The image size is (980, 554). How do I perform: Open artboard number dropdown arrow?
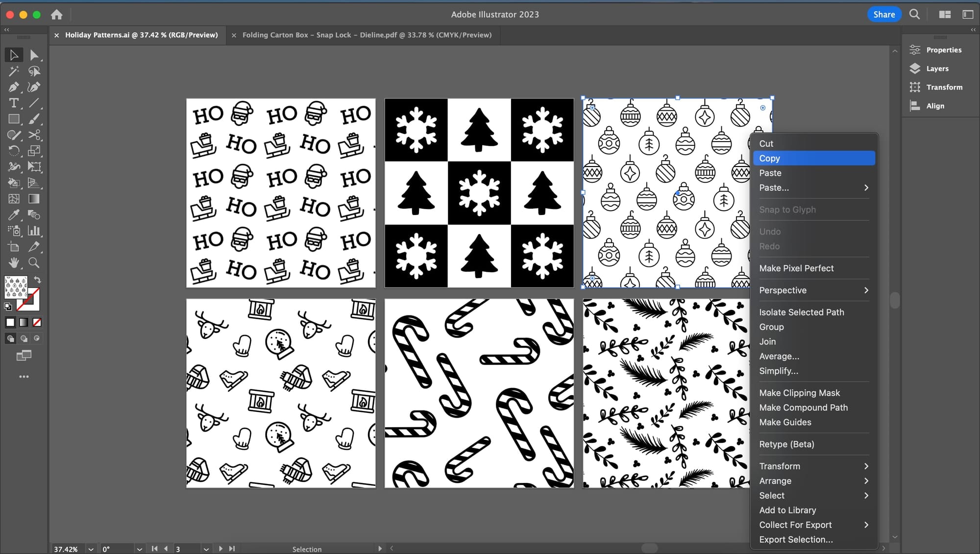click(206, 549)
